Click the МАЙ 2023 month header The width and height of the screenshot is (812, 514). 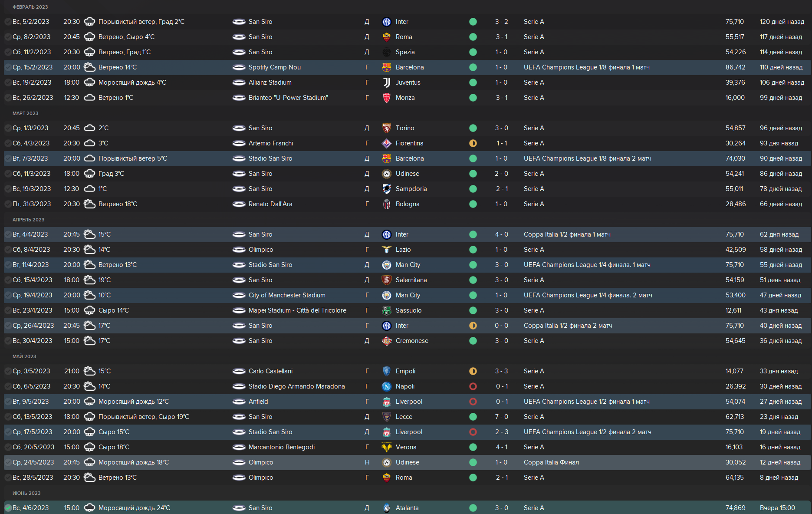[24, 356]
